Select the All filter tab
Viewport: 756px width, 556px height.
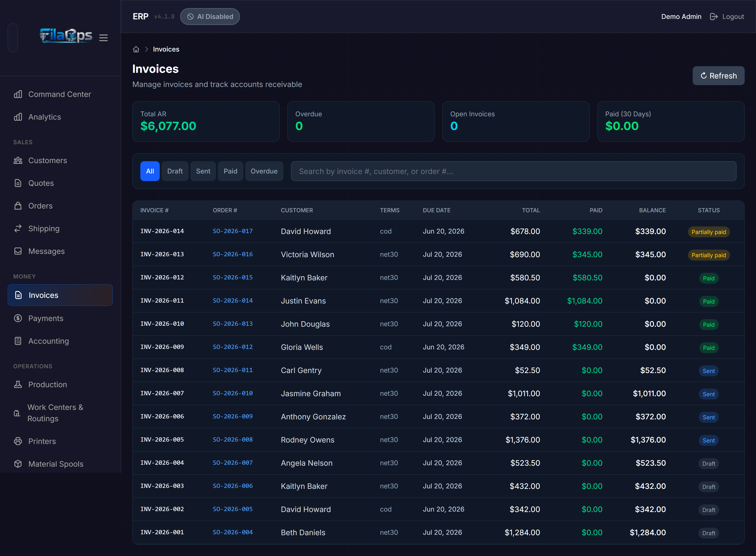(x=150, y=171)
